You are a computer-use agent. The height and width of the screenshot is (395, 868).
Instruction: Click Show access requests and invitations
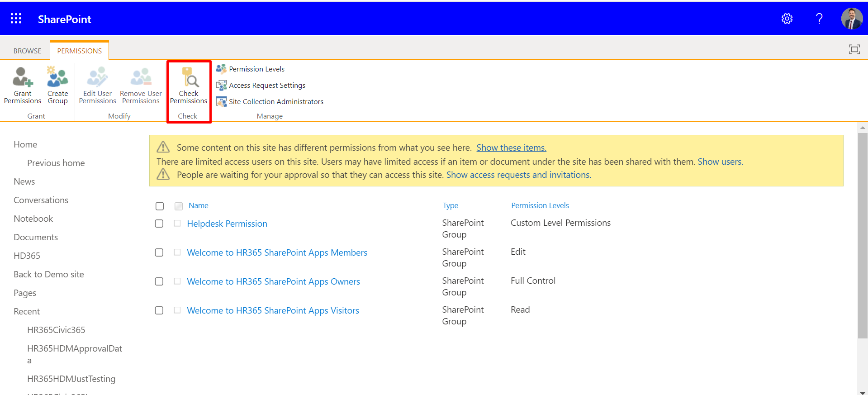pyautogui.click(x=518, y=175)
